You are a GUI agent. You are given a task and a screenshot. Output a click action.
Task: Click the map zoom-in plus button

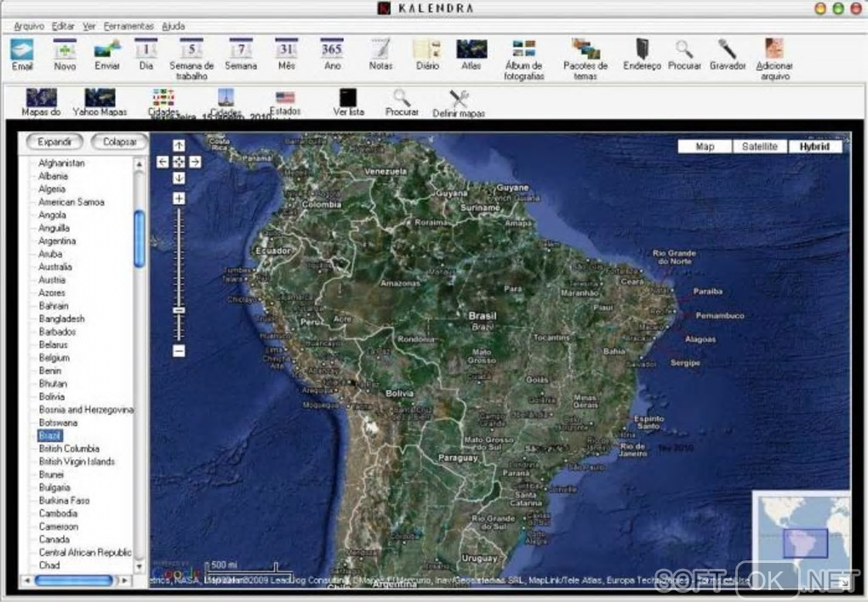click(x=179, y=198)
